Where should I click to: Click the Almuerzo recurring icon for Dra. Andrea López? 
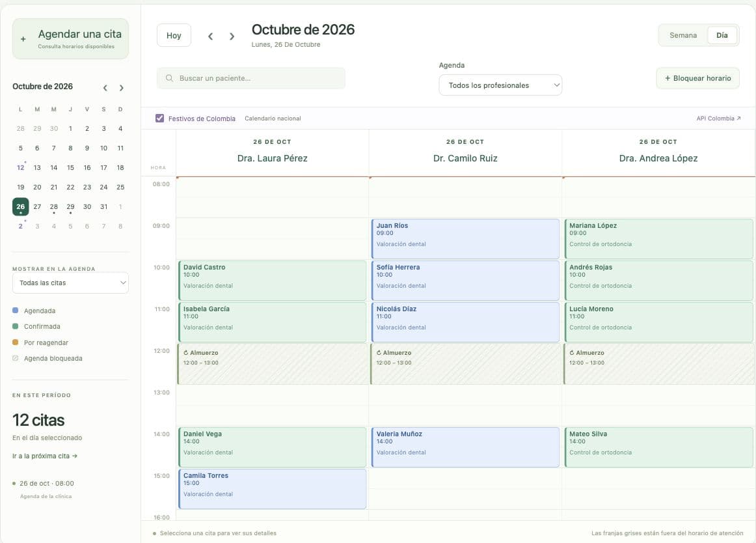(x=572, y=353)
